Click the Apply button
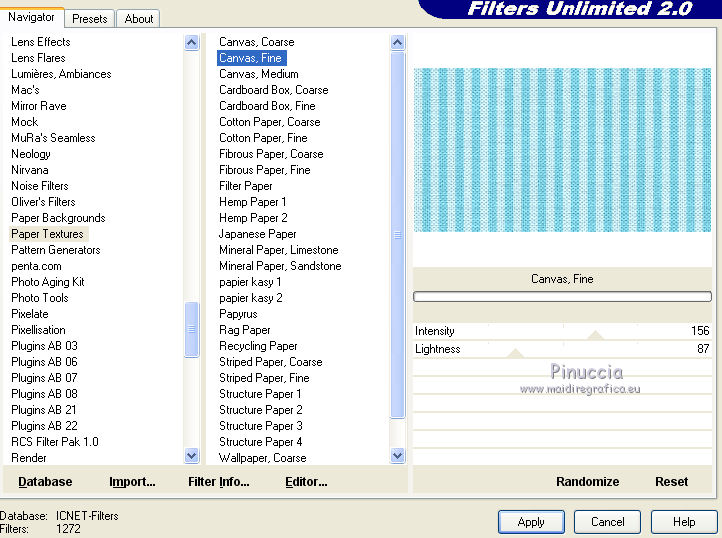Viewport: 722px width, 538px height. coord(531,522)
